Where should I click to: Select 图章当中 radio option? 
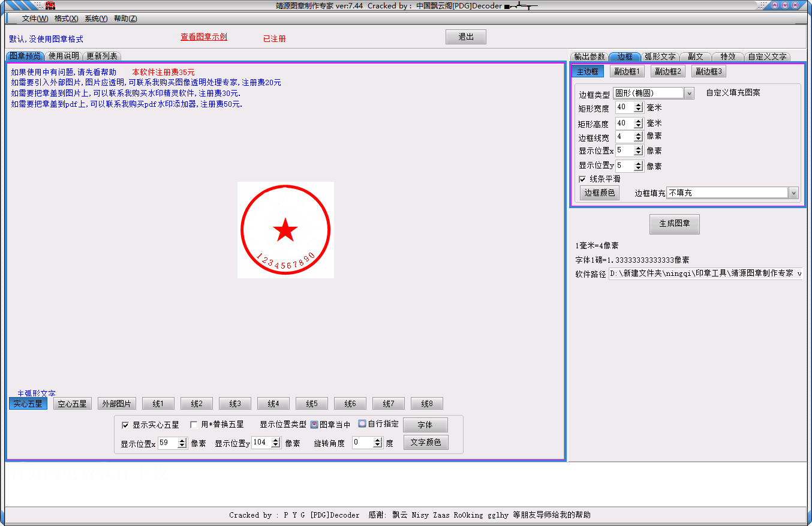click(x=314, y=424)
